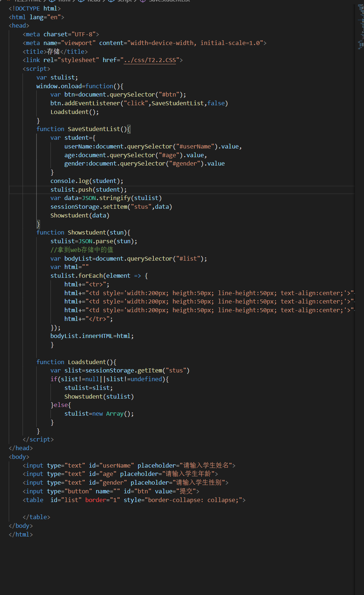Click the 'var student={' line
The height and width of the screenshot is (595, 364).
73,138
